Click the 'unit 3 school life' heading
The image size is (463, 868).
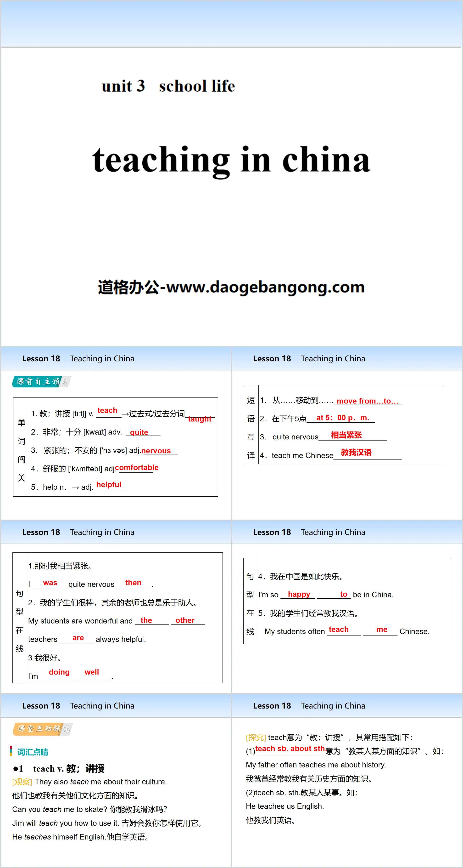coord(168,86)
